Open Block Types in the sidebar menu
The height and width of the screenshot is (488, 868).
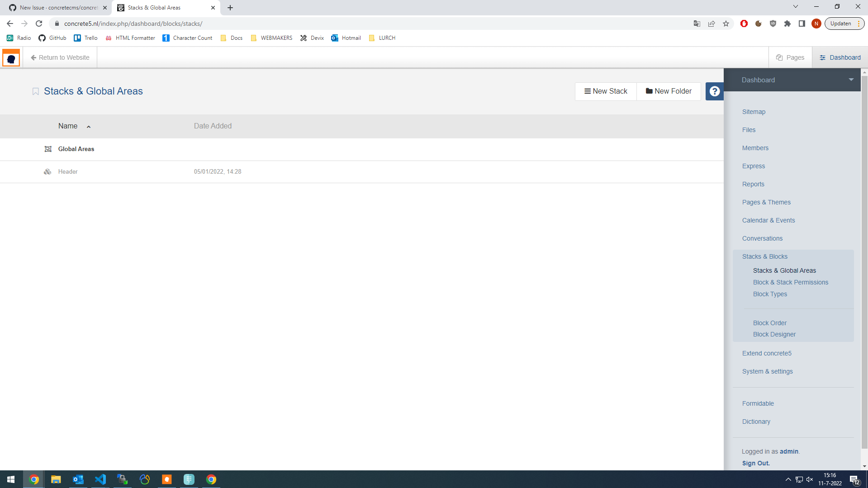pos(769,294)
